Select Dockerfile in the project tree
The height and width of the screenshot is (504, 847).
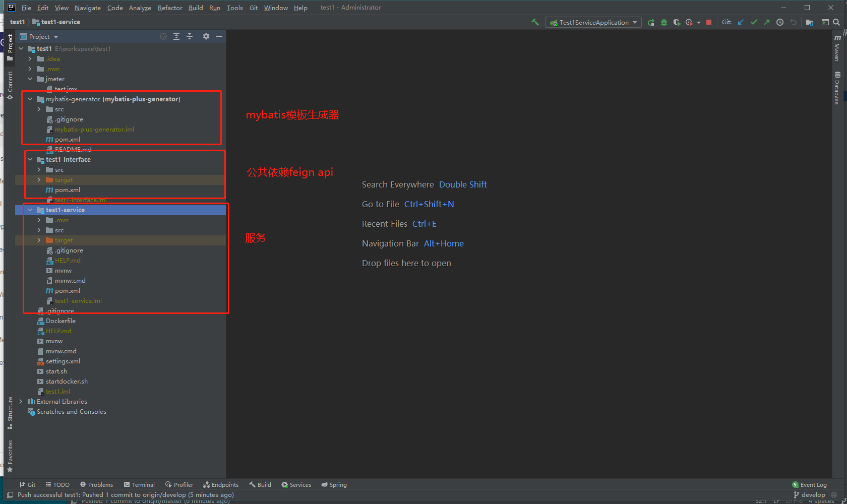click(x=60, y=321)
